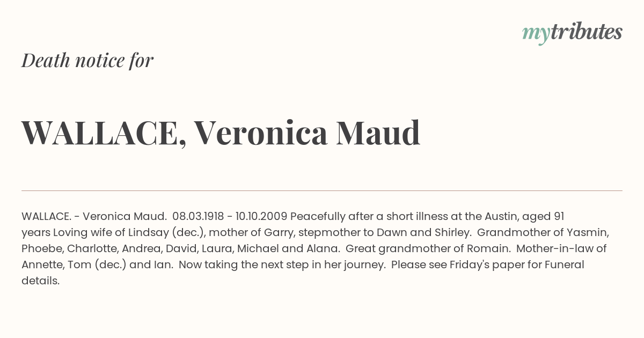Click the name "Yasmin" at line end
Image resolution: width=644 pixels, height=338 pixels.
(x=591, y=232)
